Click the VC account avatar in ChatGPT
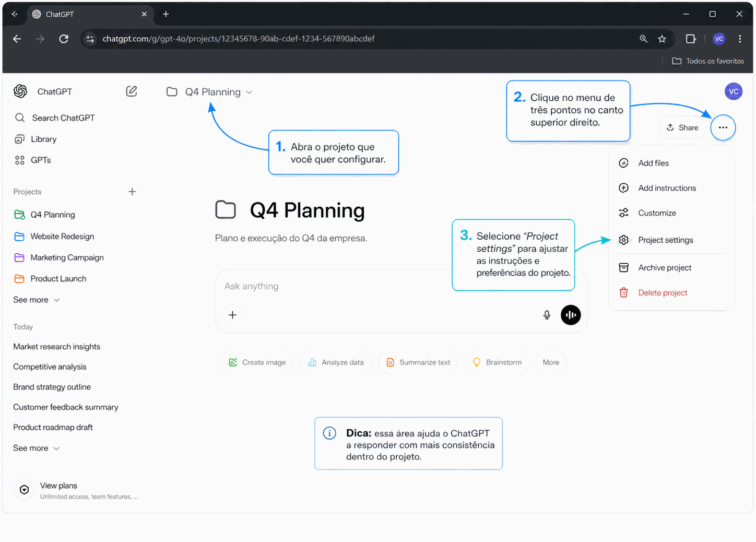Viewport: 756px width, 542px height. click(733, 91)
